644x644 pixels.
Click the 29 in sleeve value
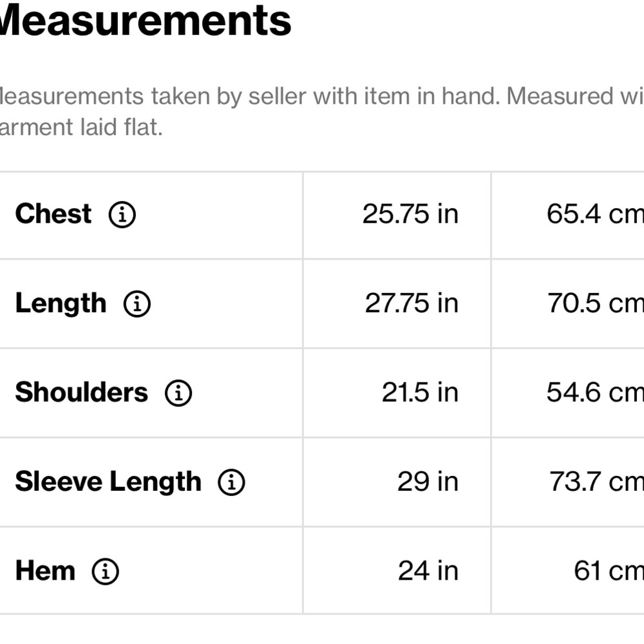(x=428, y=482)
